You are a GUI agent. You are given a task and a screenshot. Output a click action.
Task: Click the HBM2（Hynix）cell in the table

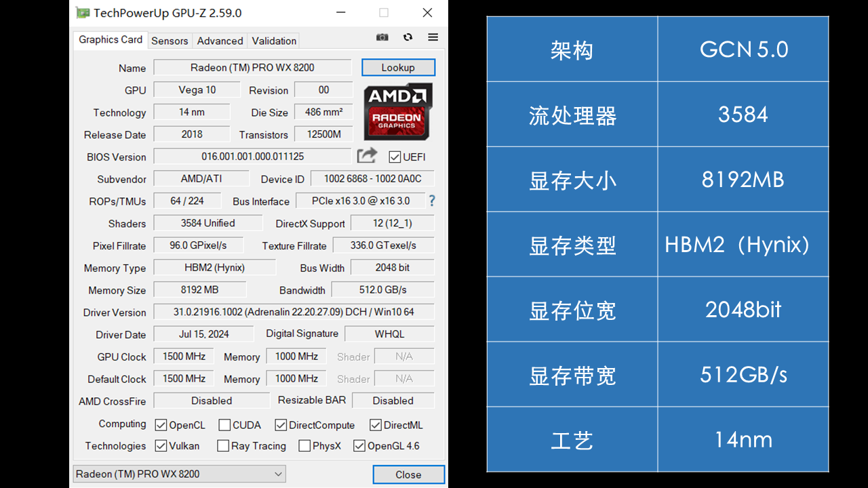(743, 244)
